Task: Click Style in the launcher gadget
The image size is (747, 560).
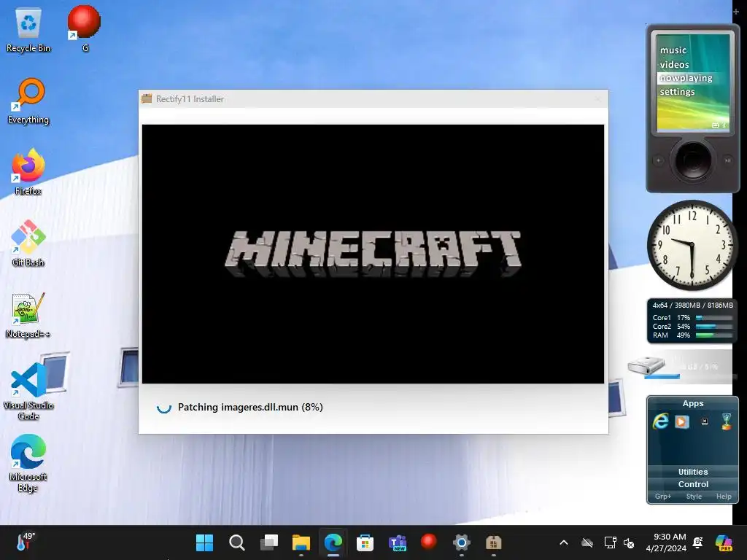Action: click(694, 496)
